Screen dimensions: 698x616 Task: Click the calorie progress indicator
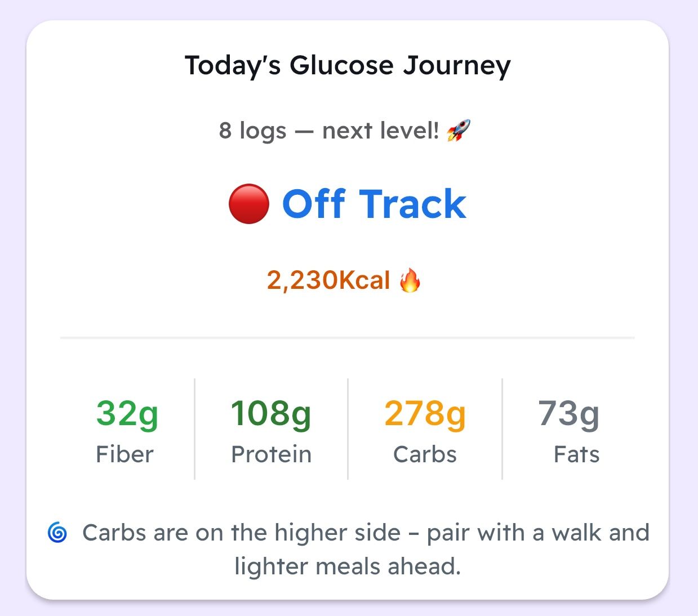344,280
